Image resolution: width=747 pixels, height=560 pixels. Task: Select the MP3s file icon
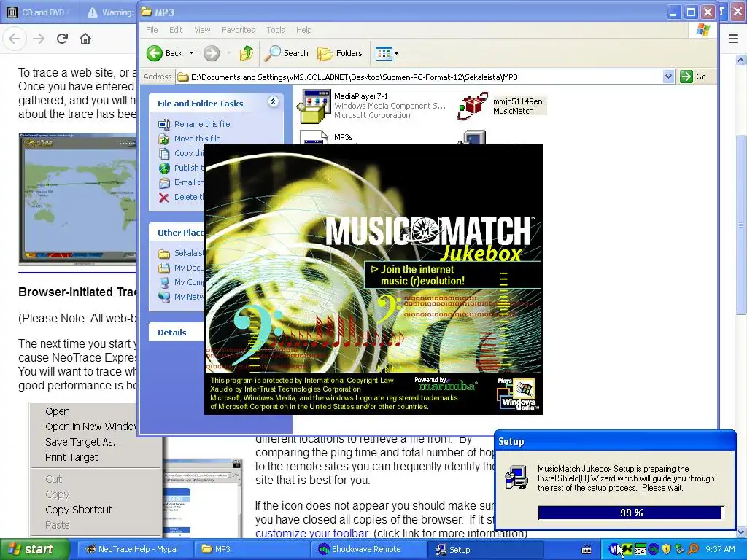[x=314, y=137]
